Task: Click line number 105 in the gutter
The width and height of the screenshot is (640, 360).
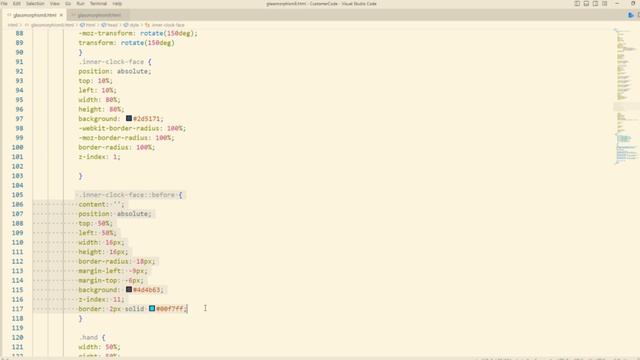Action: [x=18, y=195]
